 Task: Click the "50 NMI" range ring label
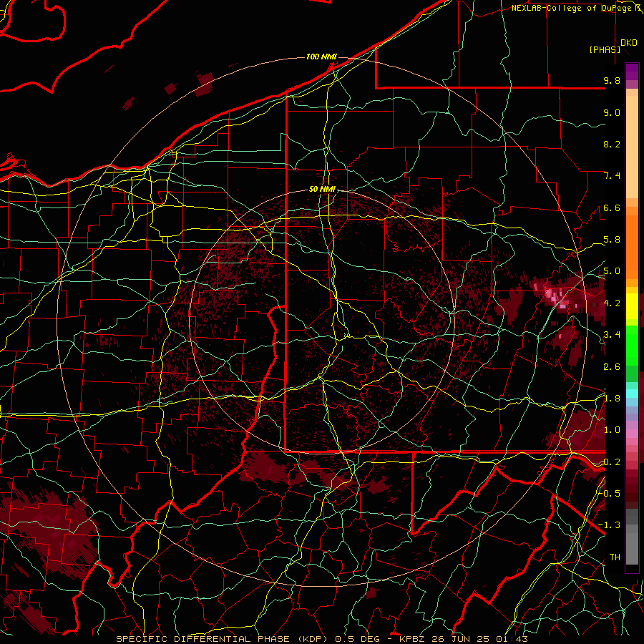(323, 190)
